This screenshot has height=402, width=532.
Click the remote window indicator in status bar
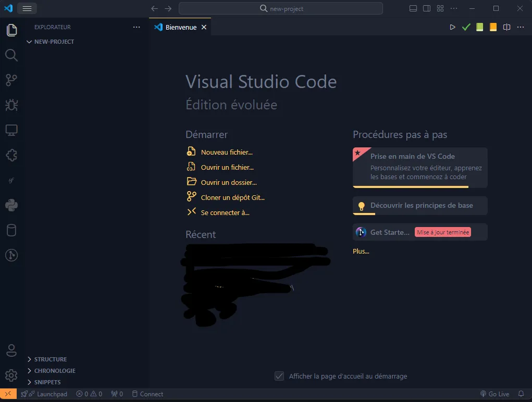(x=8, y=394)
